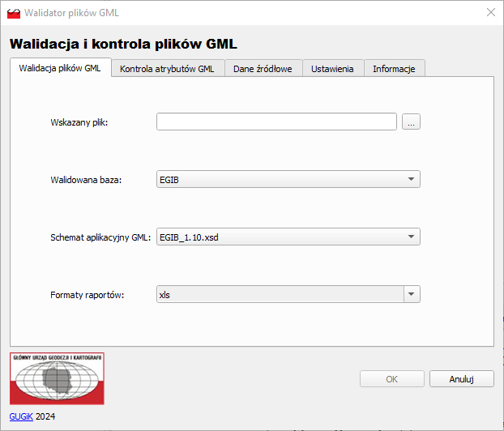Open the Schemat aplikacyjny GML dropdown
Screen dimensions: 504x431
click(288, 237)
